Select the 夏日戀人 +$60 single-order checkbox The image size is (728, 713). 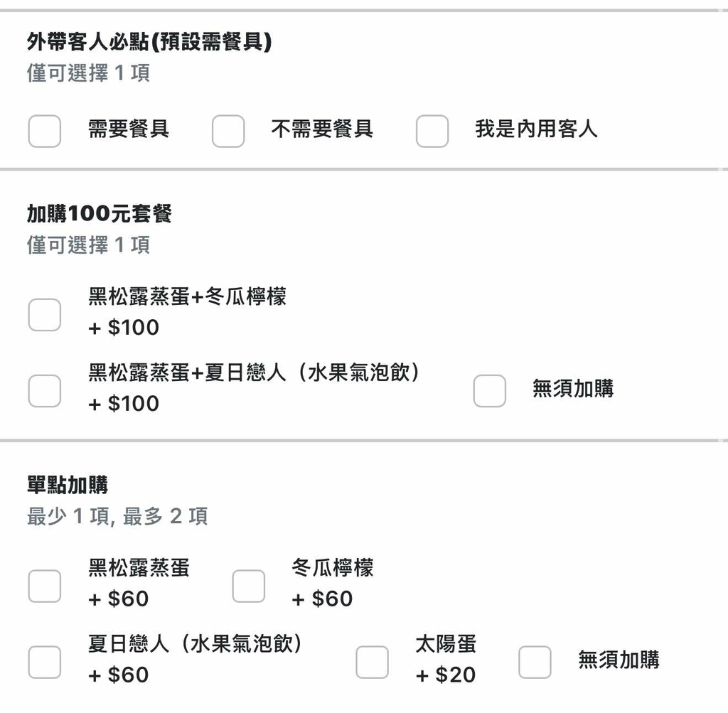point(44,662)
